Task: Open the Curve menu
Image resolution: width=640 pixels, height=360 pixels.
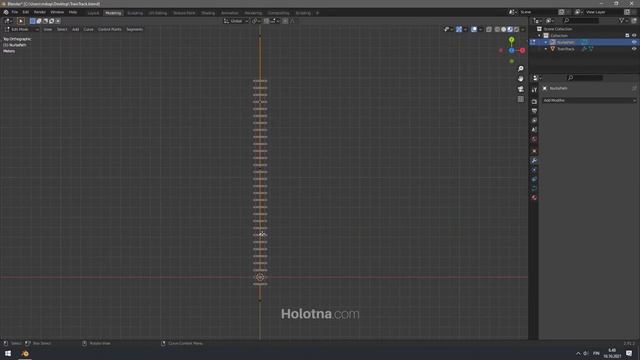Action: 88,29
